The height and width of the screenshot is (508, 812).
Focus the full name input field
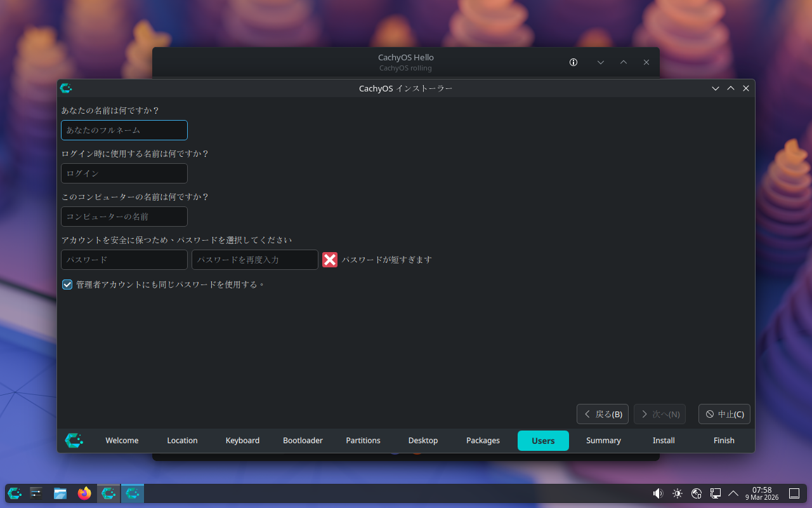(x=124, y=130)
